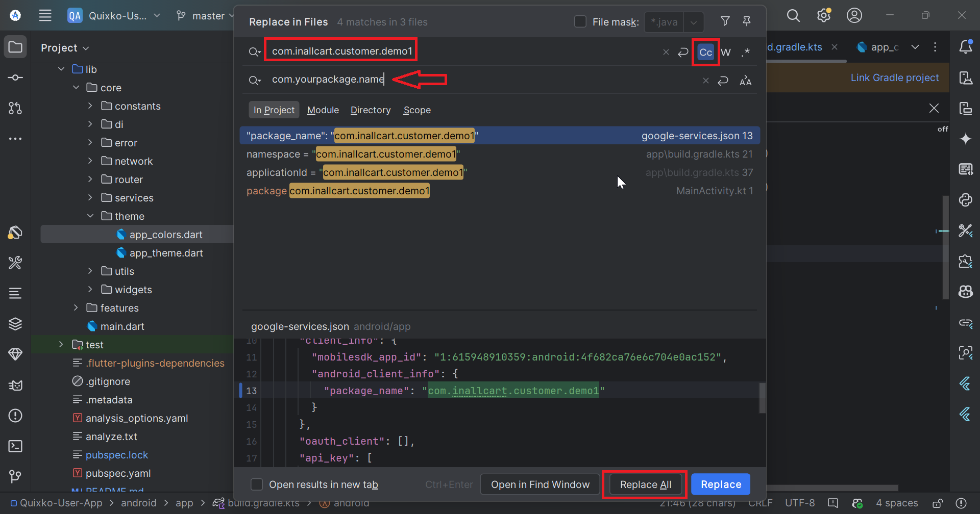Viewport: 980px width, 514px height.
Task: Select the Directory scope tab
Action: (371, 110)
